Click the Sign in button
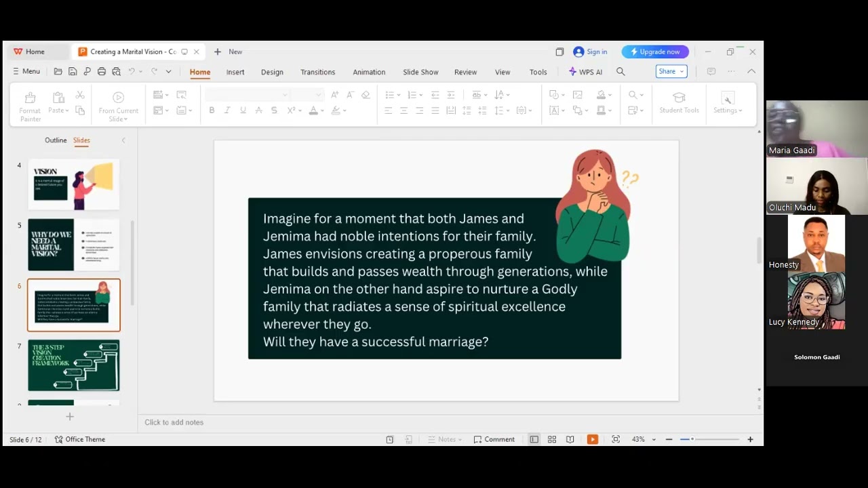Image resolution: width=868 pixels, height=488 pixels. [x=590, y=52]
